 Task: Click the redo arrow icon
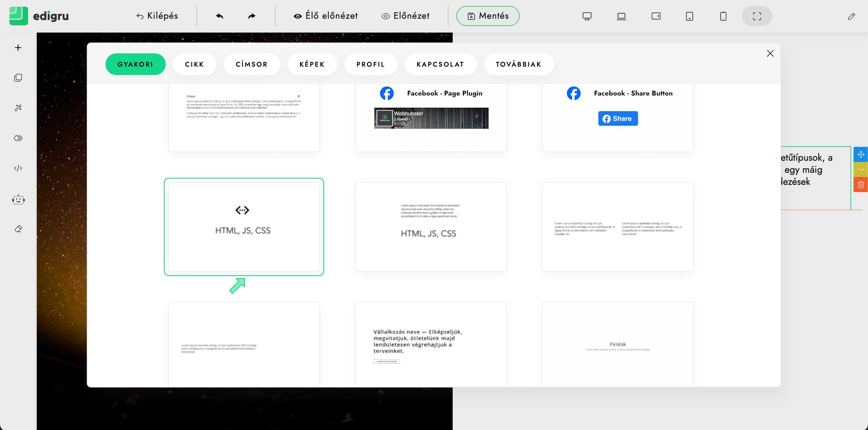pyautogui.click(x=251, y=16)
